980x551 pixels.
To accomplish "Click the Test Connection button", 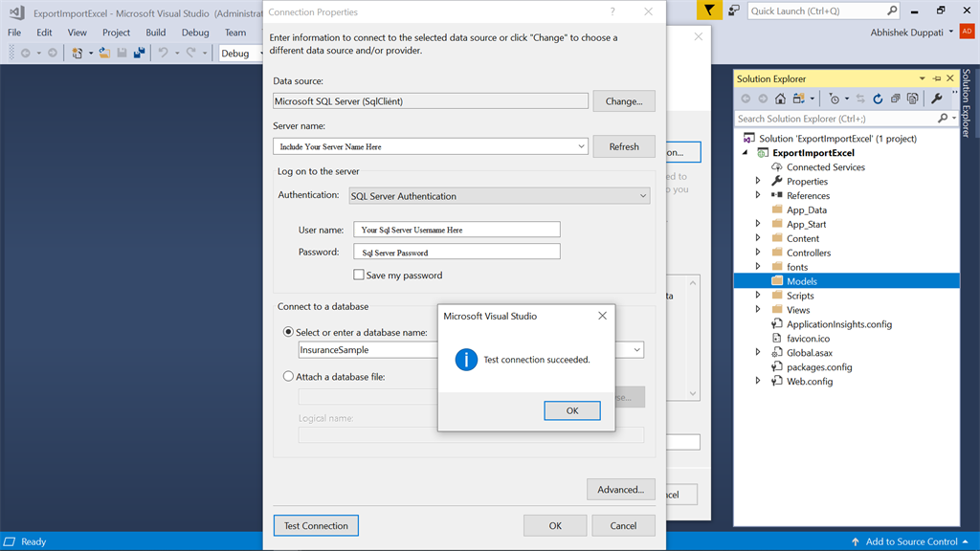I will (x=316, y=525).
